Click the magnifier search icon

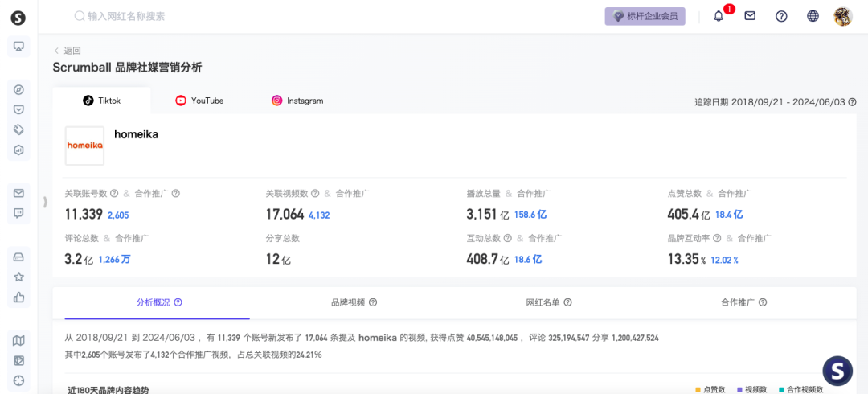(x=80, y=16)
